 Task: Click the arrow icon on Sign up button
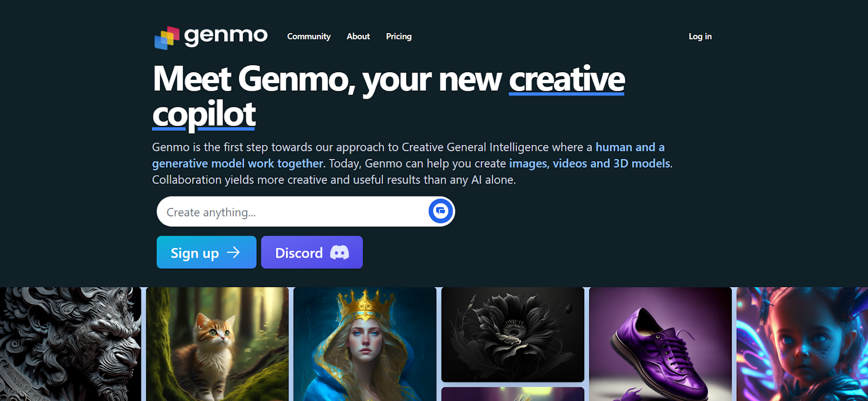coord(233,252)
